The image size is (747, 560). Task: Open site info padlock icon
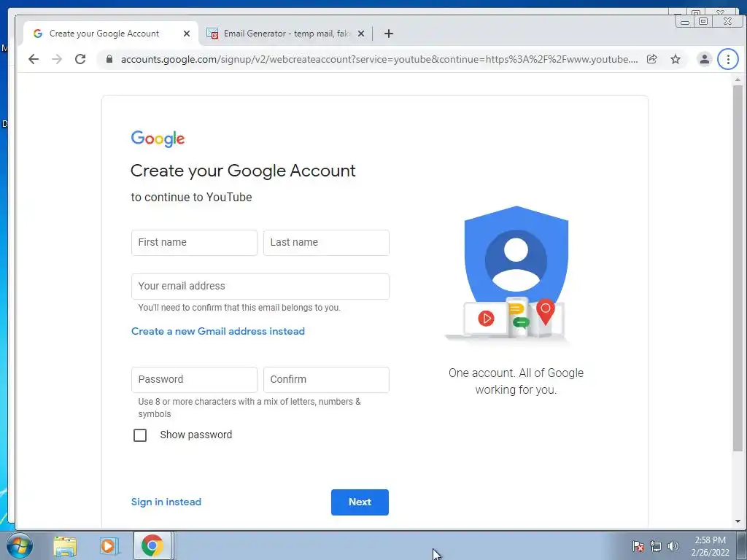coord(109,59)
